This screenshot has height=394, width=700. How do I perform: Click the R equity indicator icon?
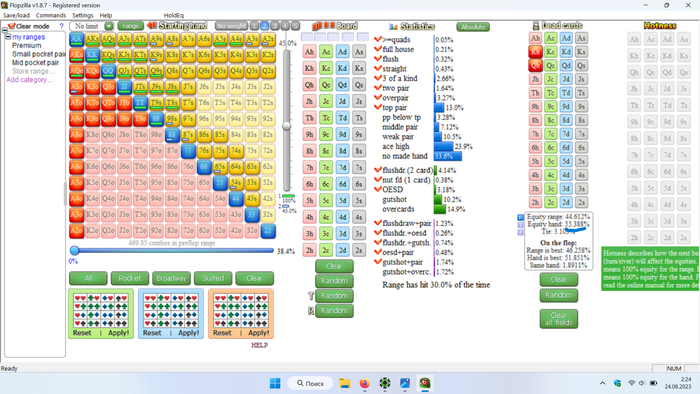pos(520,217)
